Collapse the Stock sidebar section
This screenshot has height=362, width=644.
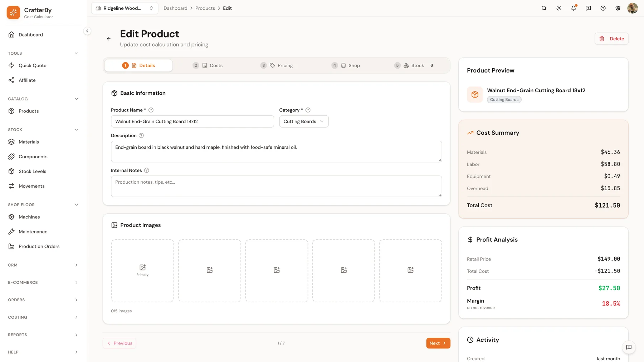[43, 130]
